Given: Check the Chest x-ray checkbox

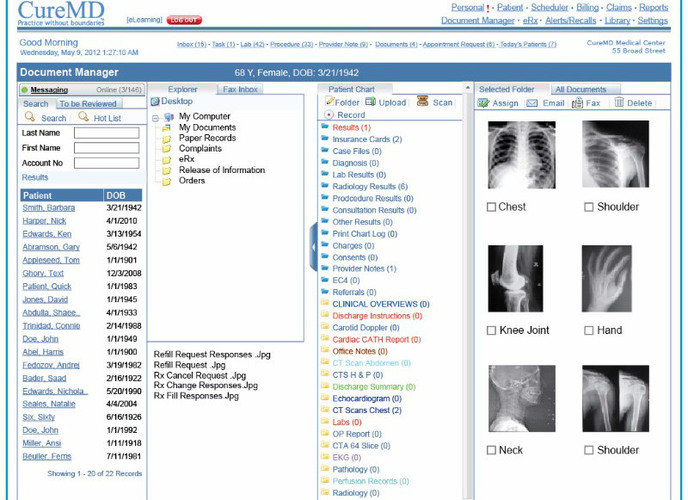Looking at the screenshot, I should click(491, 207).
